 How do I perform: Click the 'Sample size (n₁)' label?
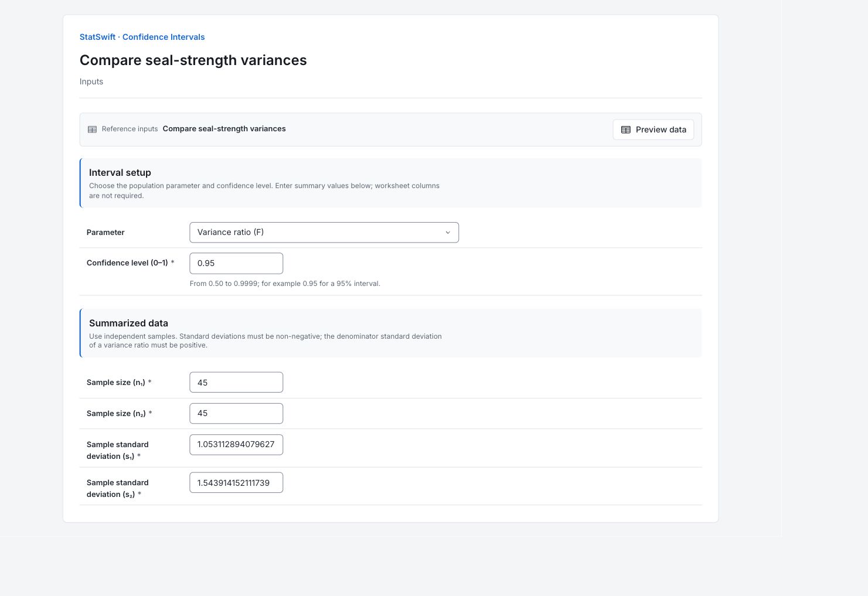(x=116, y=383)
